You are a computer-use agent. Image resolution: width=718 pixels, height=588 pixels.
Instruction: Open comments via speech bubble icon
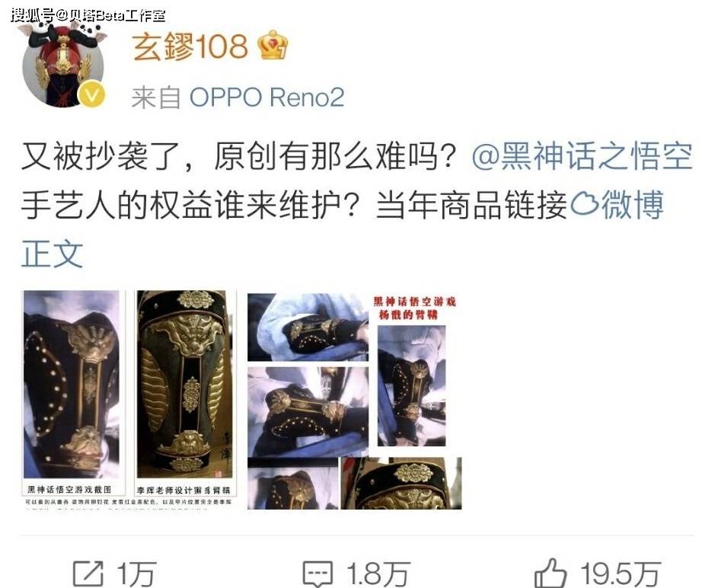318,574
